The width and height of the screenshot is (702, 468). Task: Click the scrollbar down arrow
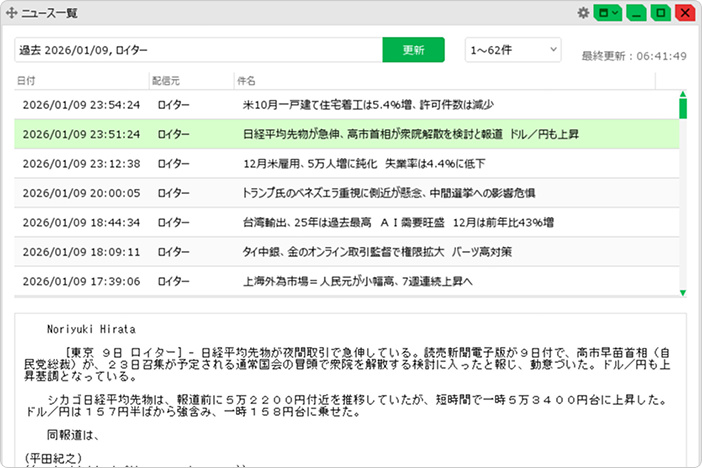(x=683, y=293)
